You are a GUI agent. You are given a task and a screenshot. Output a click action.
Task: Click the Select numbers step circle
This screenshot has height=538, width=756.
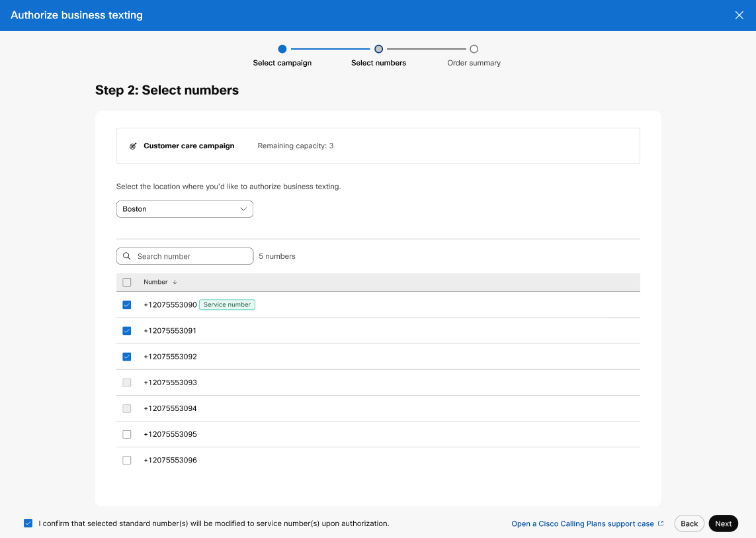[x=378, y=49]
